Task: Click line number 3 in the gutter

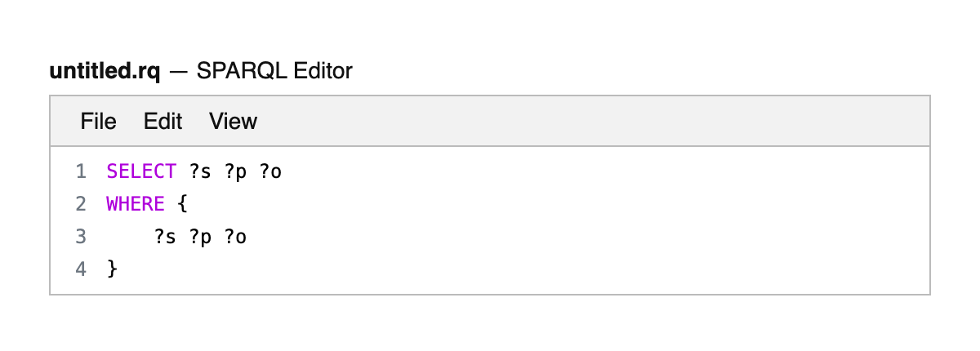Action: 80,237
